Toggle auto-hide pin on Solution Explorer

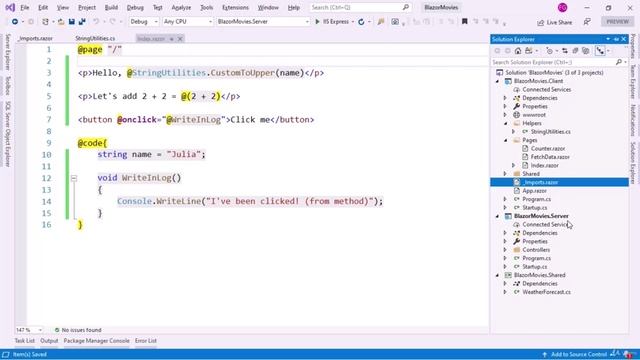pyautogui.click(x=616, y=39)
